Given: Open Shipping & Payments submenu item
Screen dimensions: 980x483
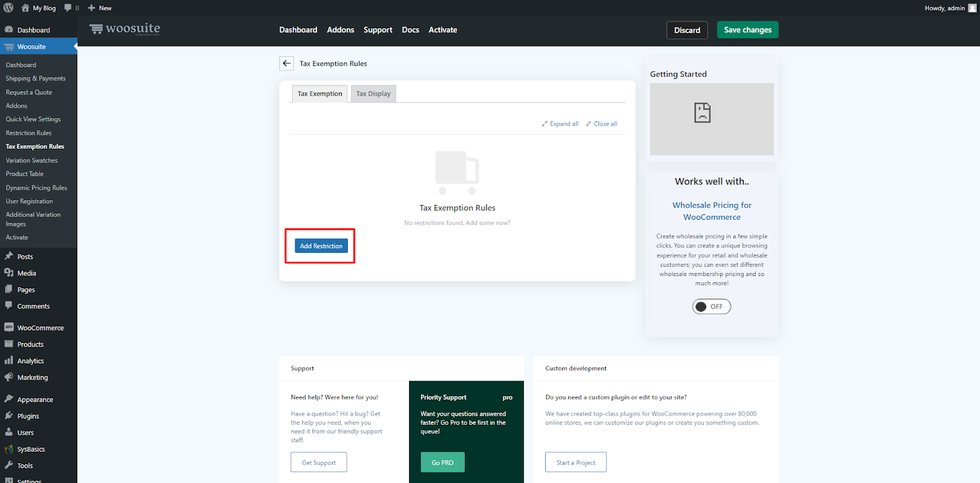Looking at the screenshot, I should tap(36, 78).
